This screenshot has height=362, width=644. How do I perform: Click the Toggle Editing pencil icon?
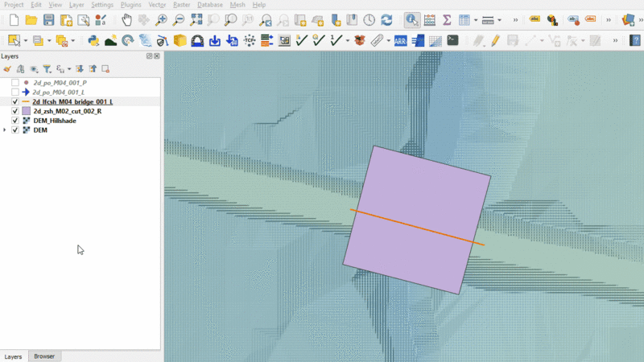coord(495,40)
